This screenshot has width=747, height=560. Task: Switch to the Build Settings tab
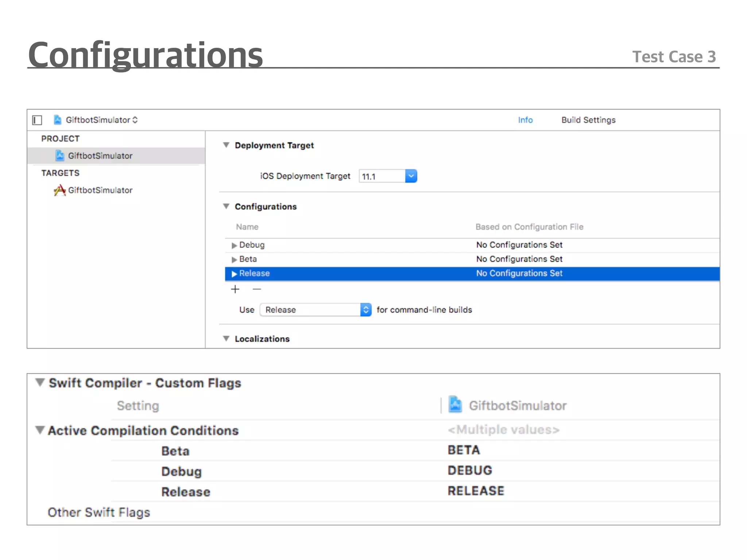tap(588, 120)
